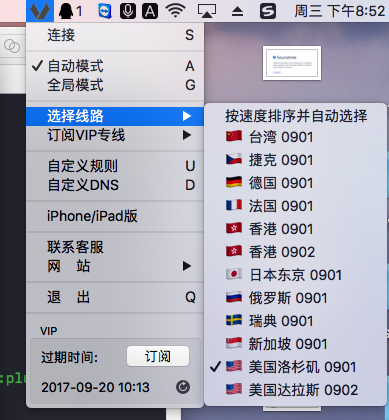This screenshot has height=420, width=389.
Task: Select the 捷克 0901 line
Action: click(x=296, y=160)
